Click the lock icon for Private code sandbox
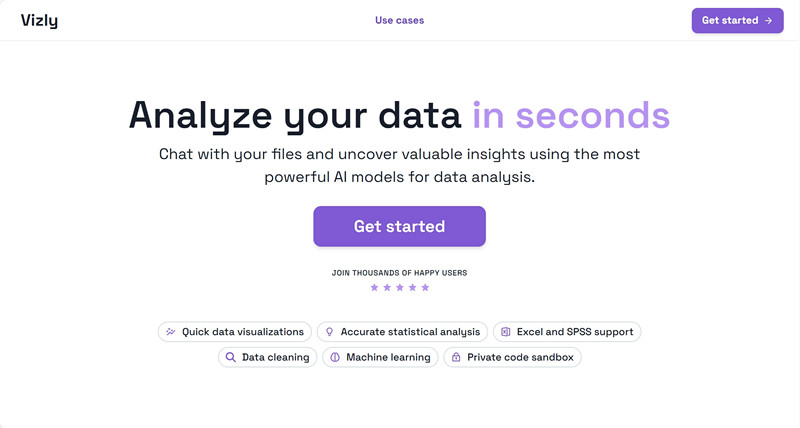This screenshot has height=428, width=800. coord(456,357)
